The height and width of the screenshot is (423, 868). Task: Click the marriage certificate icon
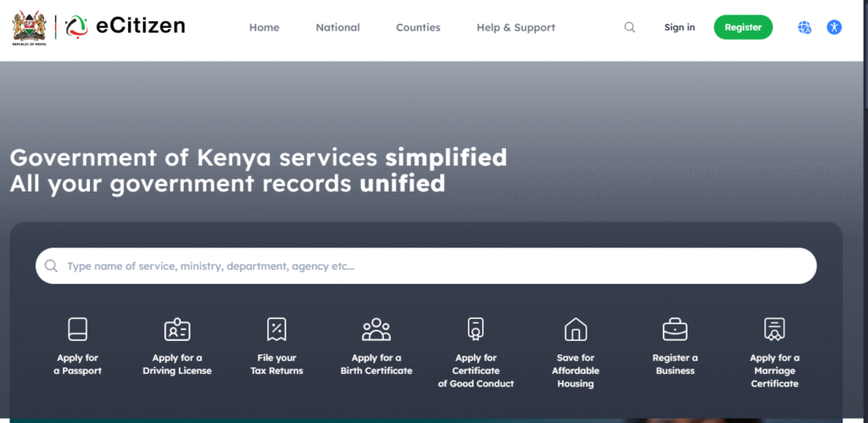point(774,329)
